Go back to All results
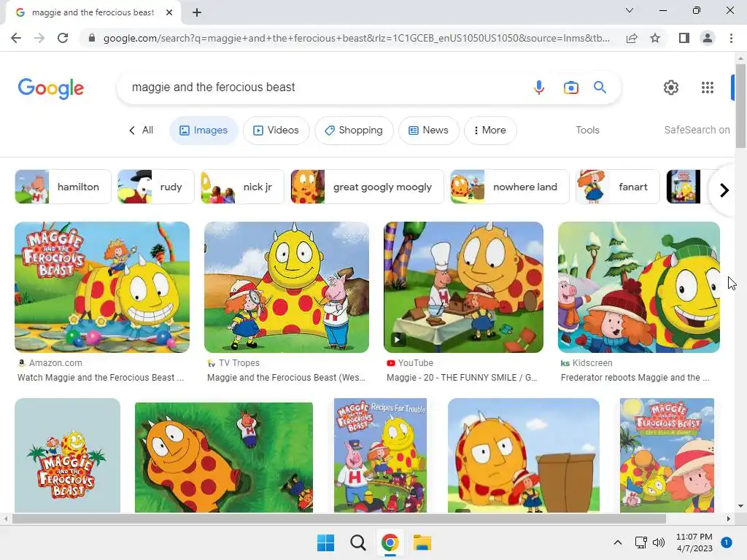747x560 pixels. point(142,130)
